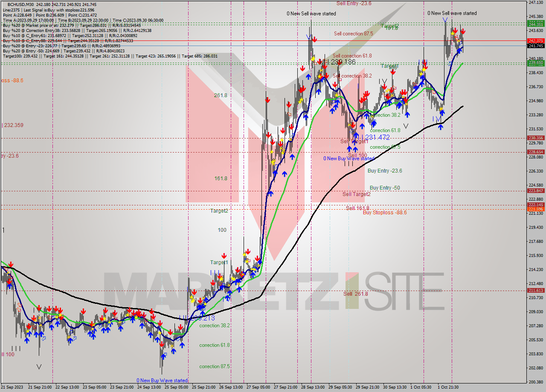Click the 'Target2' label near 100 level
Screen dimensions: 546x392
tap(219, 211)
